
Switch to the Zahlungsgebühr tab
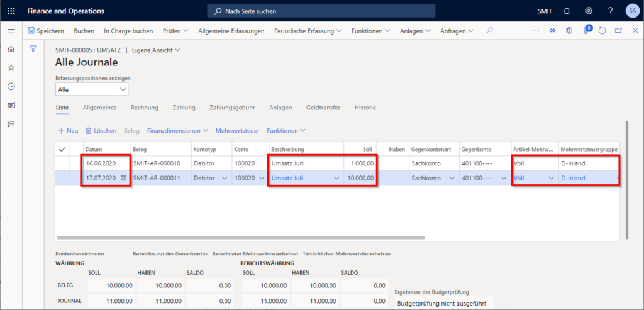(x=232, y=108)
